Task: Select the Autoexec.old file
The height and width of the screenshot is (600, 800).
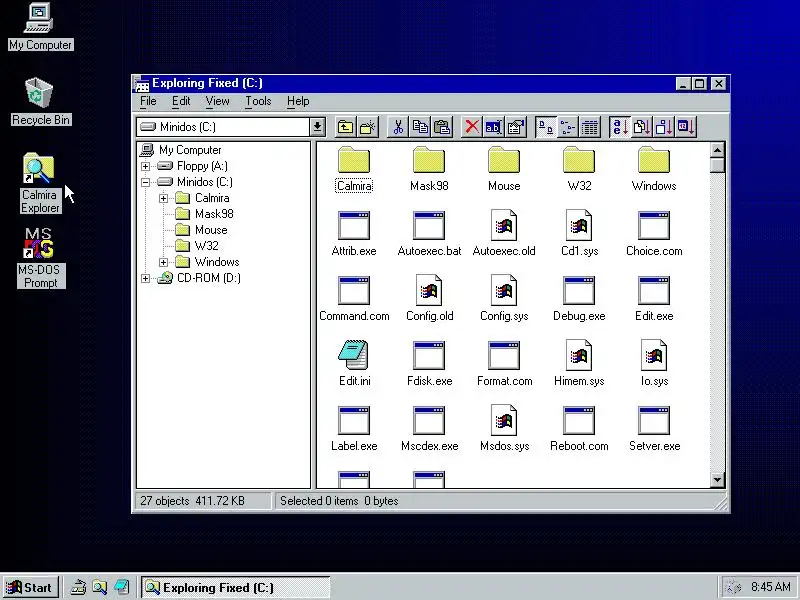Action: pos(504,234)
